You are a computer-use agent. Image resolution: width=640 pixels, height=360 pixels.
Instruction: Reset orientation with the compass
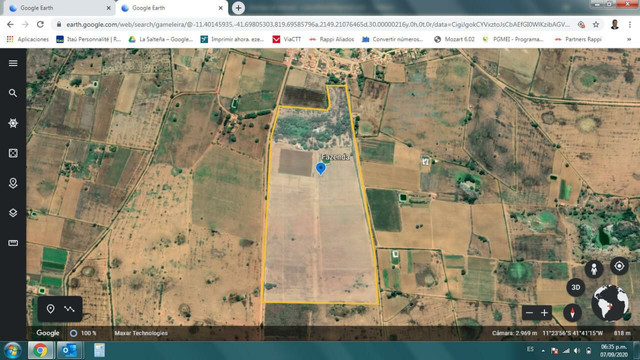coord(572,313)
